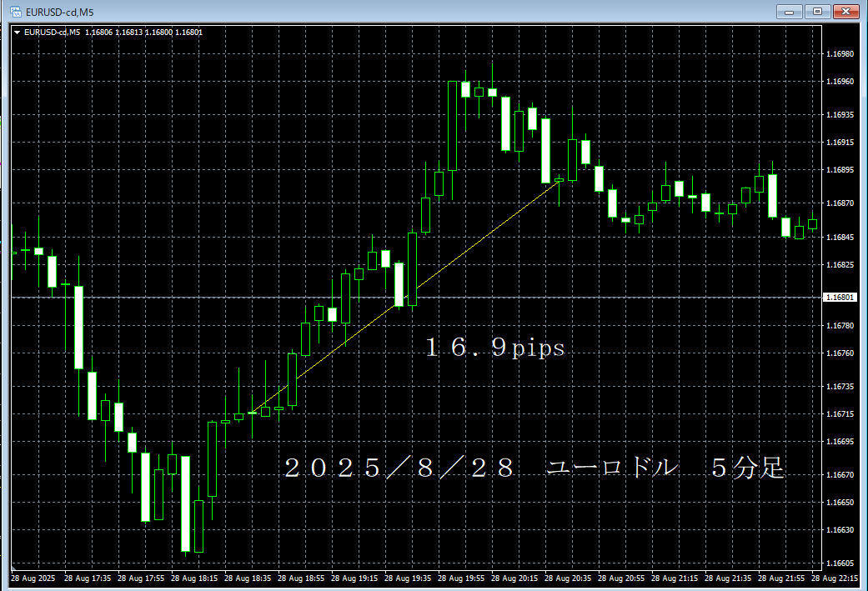Click the '28 Aug 18:35' time axis label
The image size is (868, 591).
248,578
